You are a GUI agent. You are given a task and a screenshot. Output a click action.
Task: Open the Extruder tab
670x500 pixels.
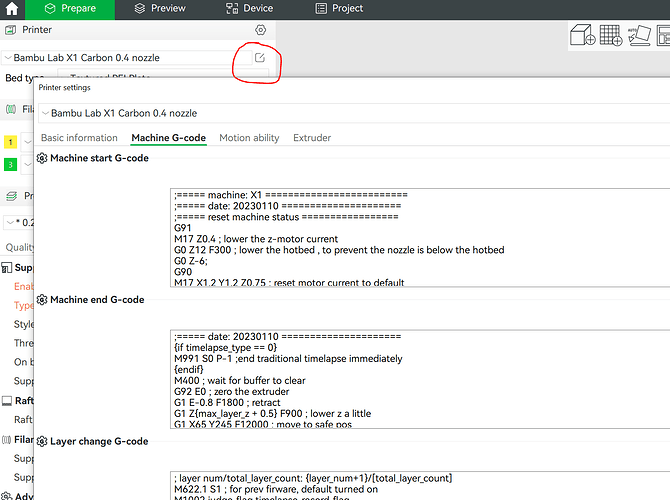tap(312, 138)
